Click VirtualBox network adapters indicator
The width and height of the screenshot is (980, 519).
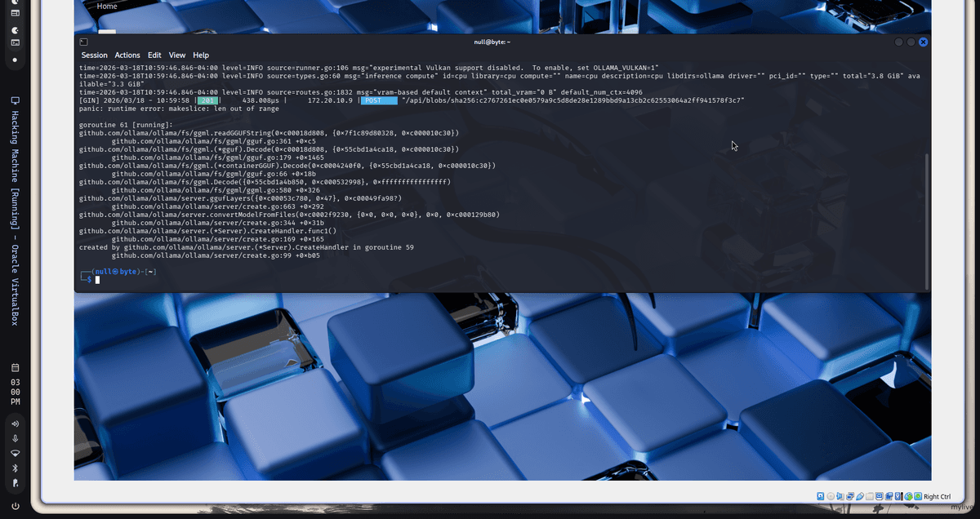(850, 496)
